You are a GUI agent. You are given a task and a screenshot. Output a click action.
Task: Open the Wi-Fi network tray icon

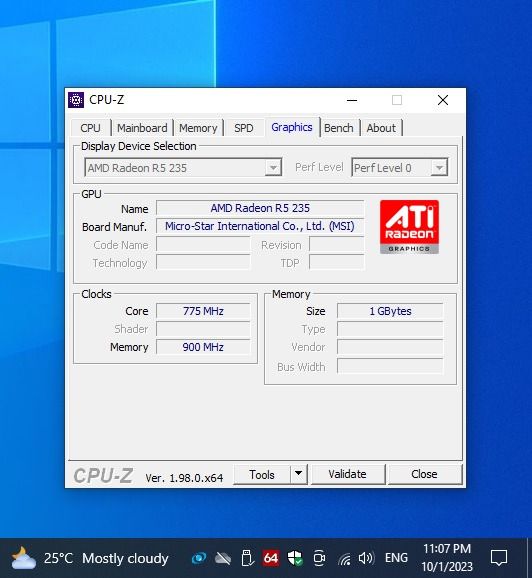point(344,559)
